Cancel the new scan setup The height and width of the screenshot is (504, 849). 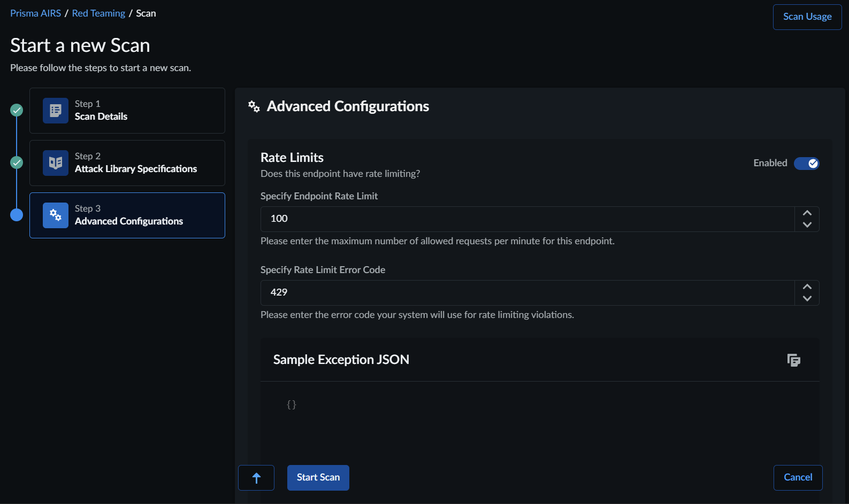click(x=798, y=478)
